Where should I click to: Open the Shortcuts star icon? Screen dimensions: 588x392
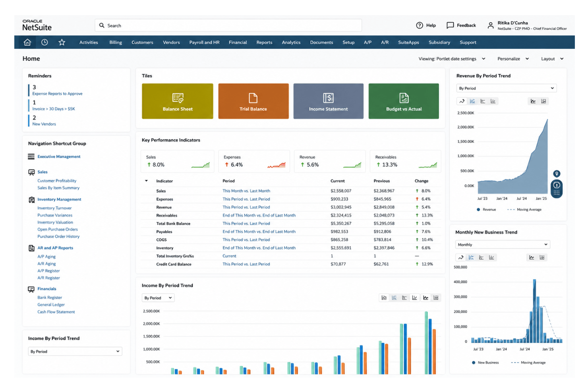pyautogui.click(x=62, y=42)
